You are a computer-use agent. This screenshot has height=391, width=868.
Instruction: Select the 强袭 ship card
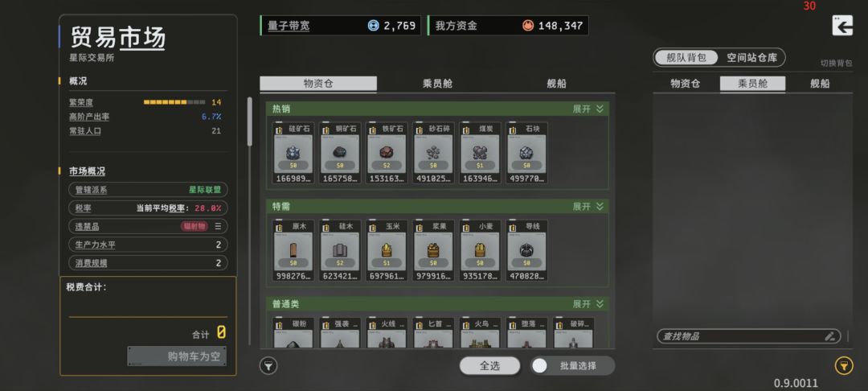(340, 333)
